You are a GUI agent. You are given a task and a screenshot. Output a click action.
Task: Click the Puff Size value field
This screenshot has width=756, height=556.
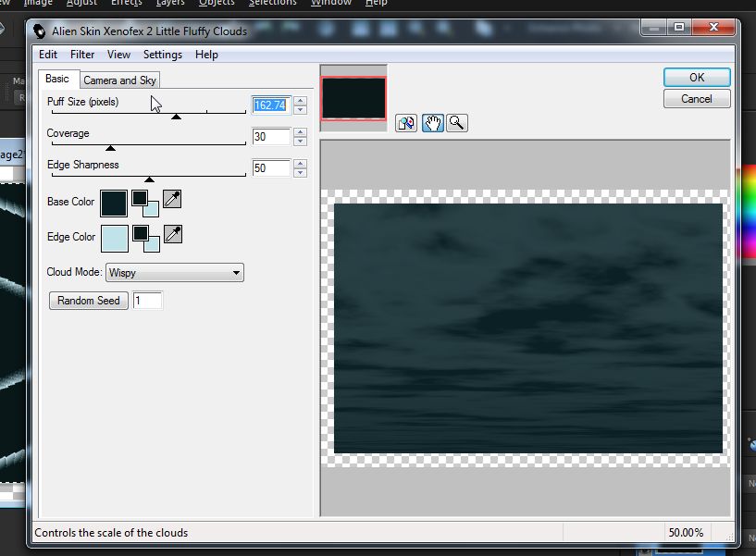click(270, 105)
